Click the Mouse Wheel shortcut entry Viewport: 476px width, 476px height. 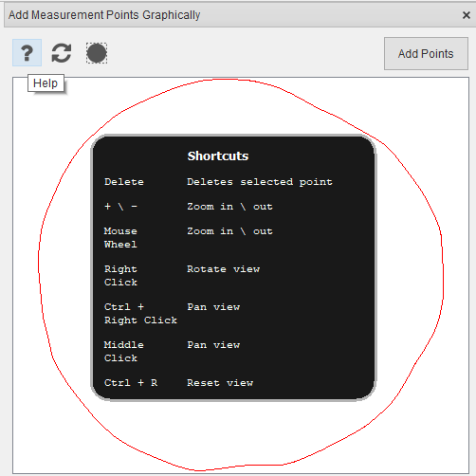(x=120, y=238)
